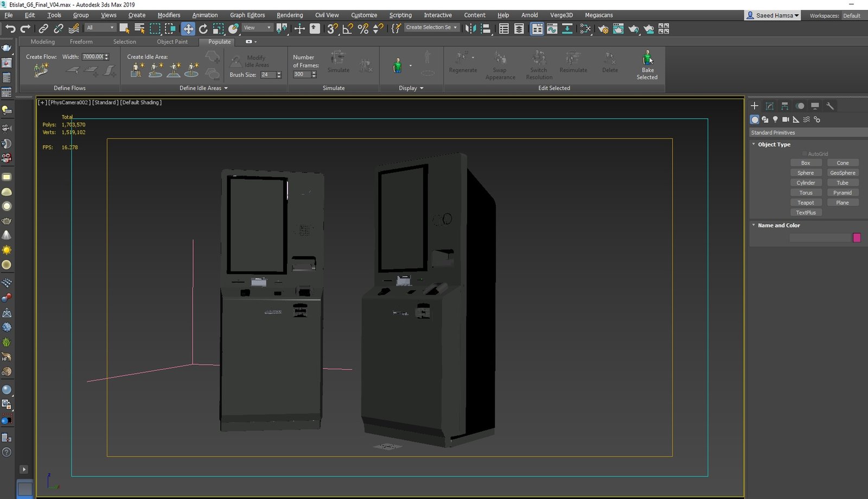
Task: Open the Standard Primitives dropdown
Action: (x=808, y=132)
